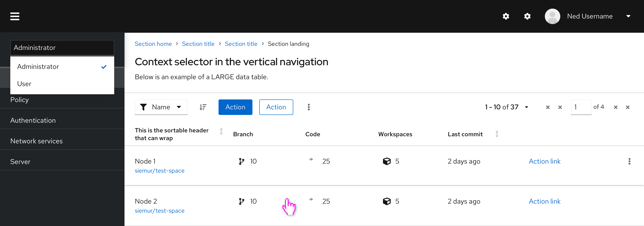The width and height of the screenshot is (644, 226).
Task: Click the second settings gear icon
Action: (527, 16)
